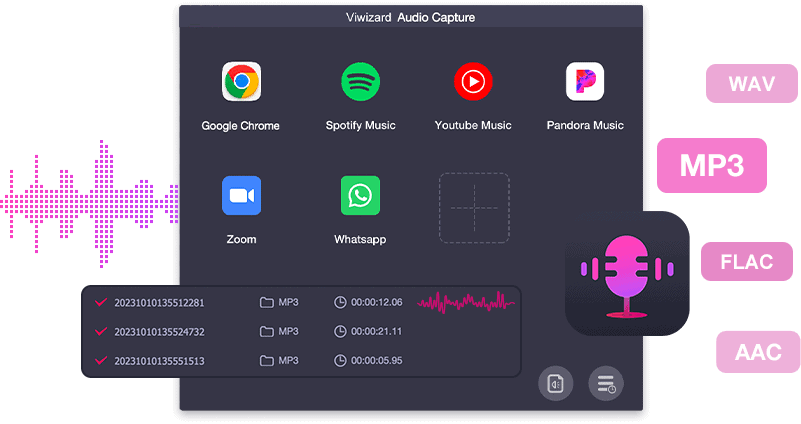Open the audio format settings icon
The height and width of the screenshot is (424, 801).
pyautogui.click(x=555, y=383)
